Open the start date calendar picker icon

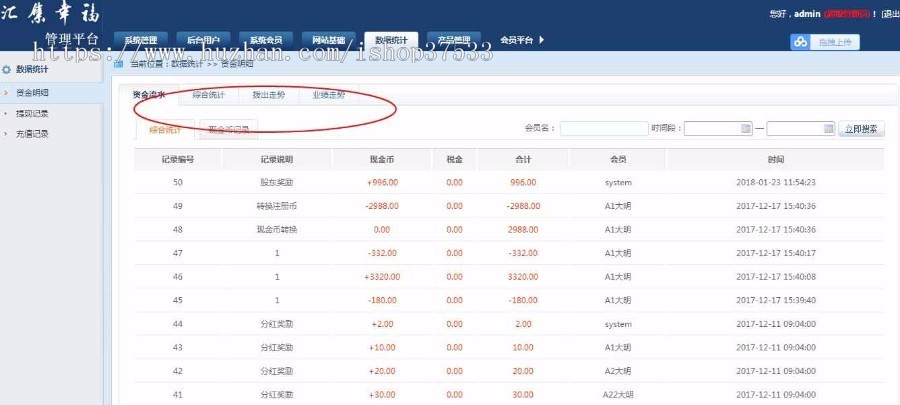tap(746, 128)
